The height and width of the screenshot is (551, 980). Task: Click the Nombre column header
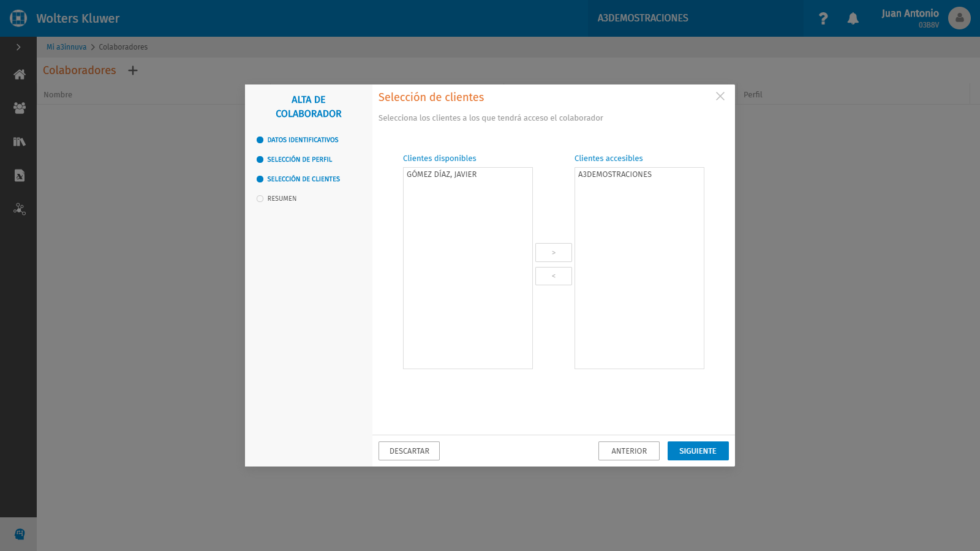tap(58, 95)
